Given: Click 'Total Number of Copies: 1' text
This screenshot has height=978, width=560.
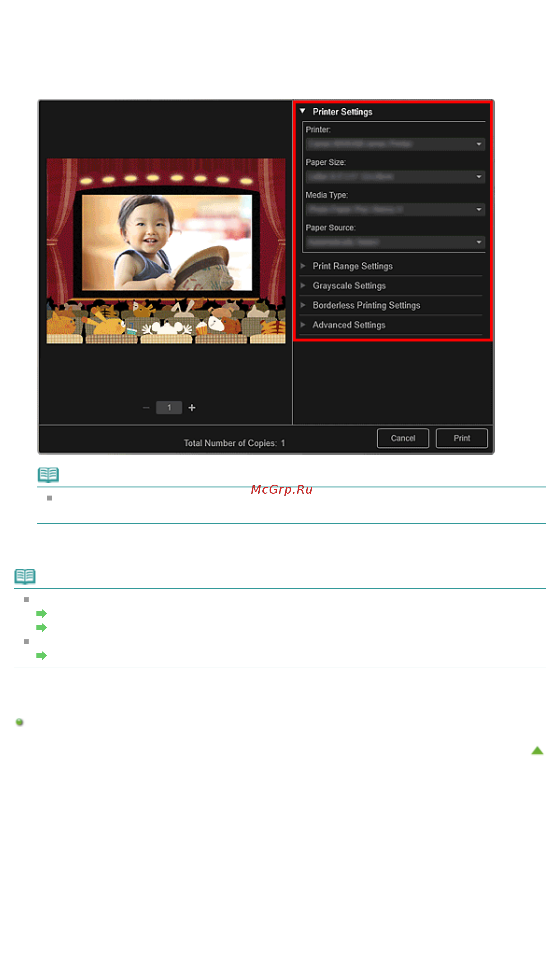Looking at the screenshot, I should click(234, 444).
